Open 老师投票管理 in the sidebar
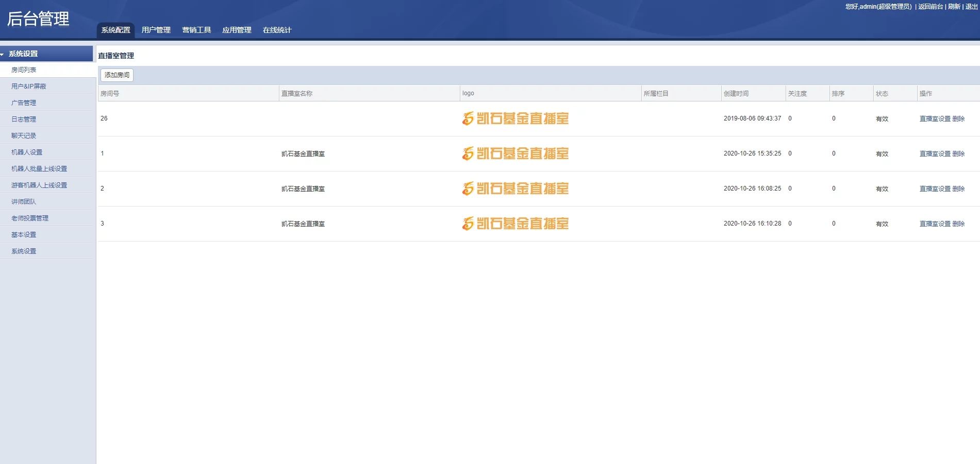980x464 pixels. [x=30, y=218]
